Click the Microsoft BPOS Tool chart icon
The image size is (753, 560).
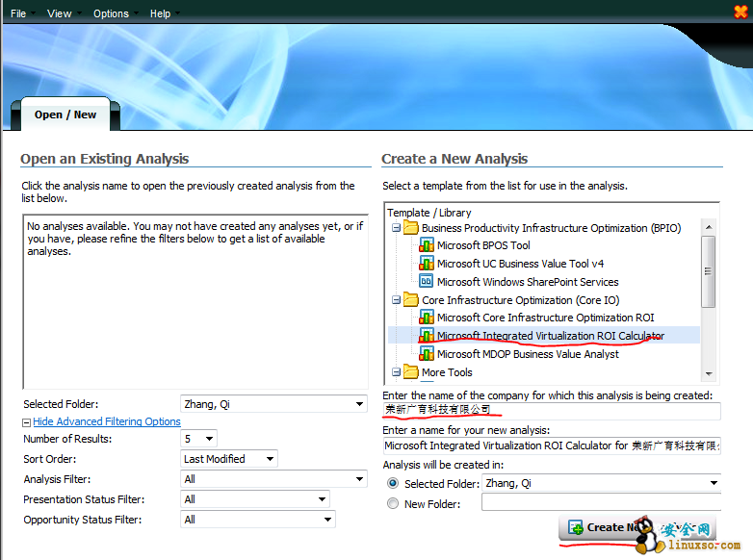(427, 245)
